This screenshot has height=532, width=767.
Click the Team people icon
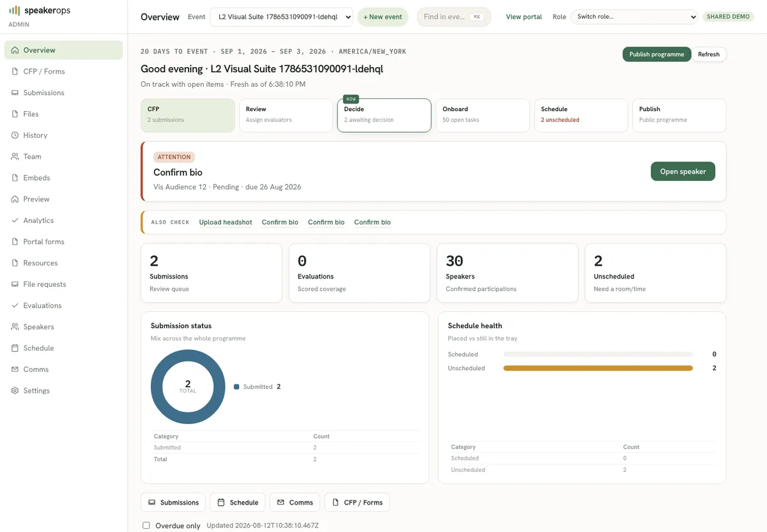coord(15,156)
